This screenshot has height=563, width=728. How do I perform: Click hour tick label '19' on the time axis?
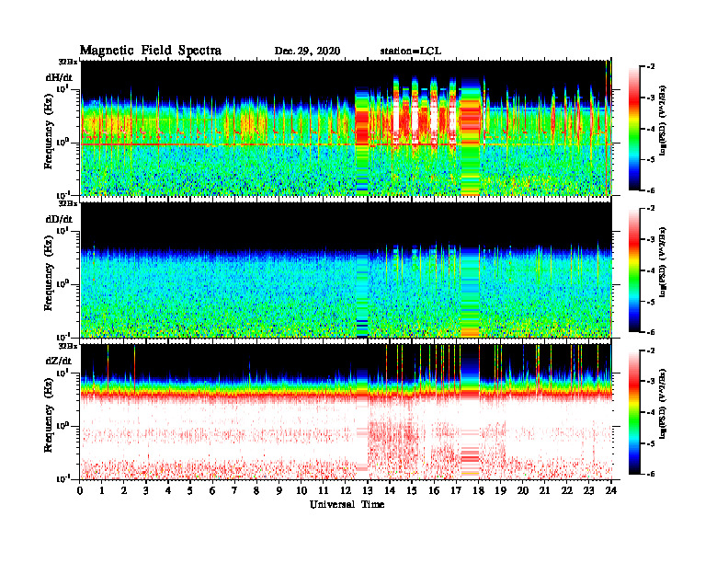click(x=500, y=490)
